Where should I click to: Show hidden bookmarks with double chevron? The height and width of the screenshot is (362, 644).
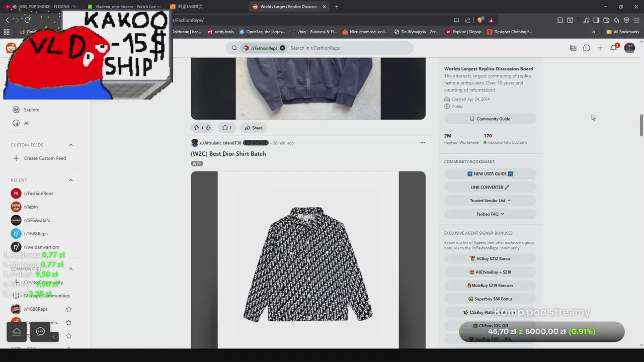[593, 32]
